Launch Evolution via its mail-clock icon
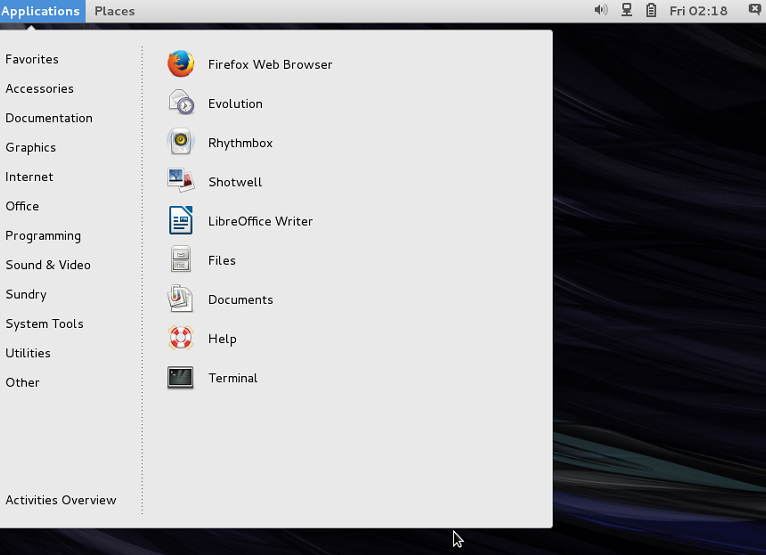The width and height of the screenshot is (766, 555). (181, 103)
